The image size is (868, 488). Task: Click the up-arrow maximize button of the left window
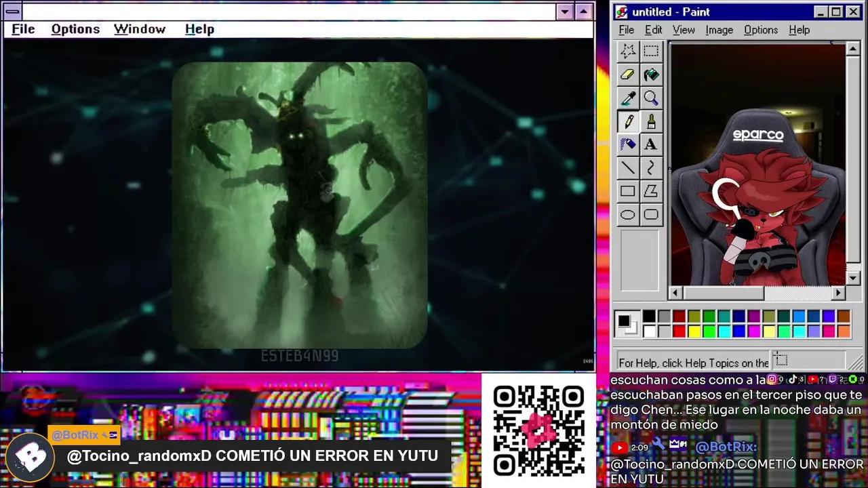(584, 12)
